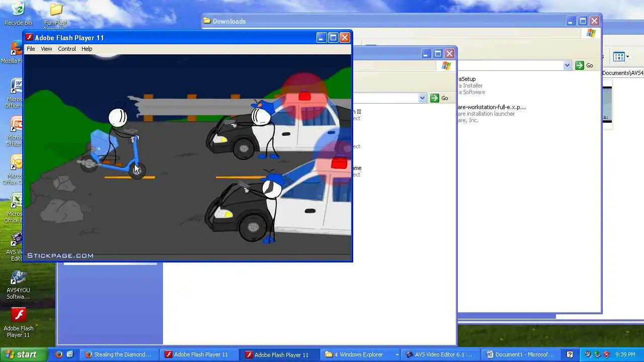
Task: Expand the address dropdown in middle Explorer window
Action: pyautogui.click(x=422, y=98)
